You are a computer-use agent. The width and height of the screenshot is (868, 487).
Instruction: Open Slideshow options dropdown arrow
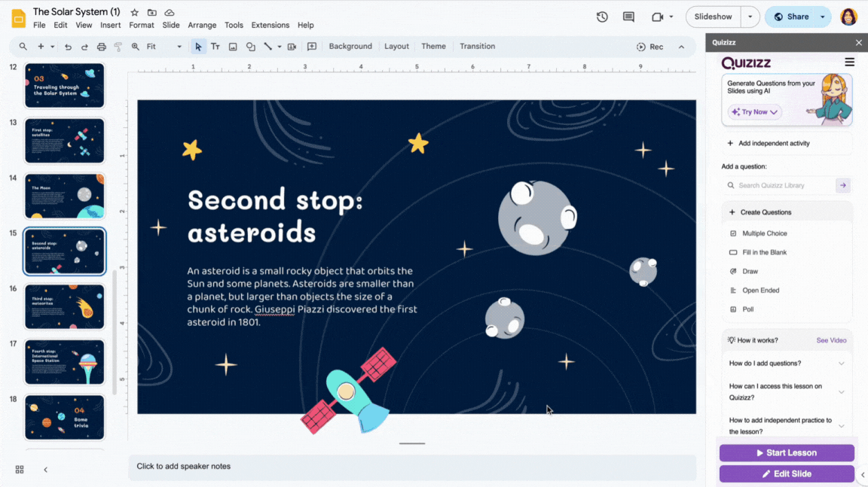coord(750,17)
